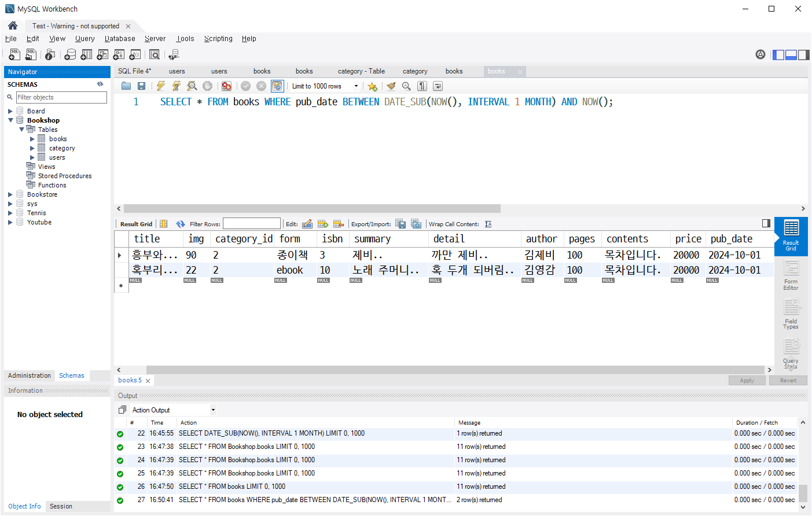This screenshot has width=812, height=516.
Task: Open a script file in the editor
Action: point(126,86)
